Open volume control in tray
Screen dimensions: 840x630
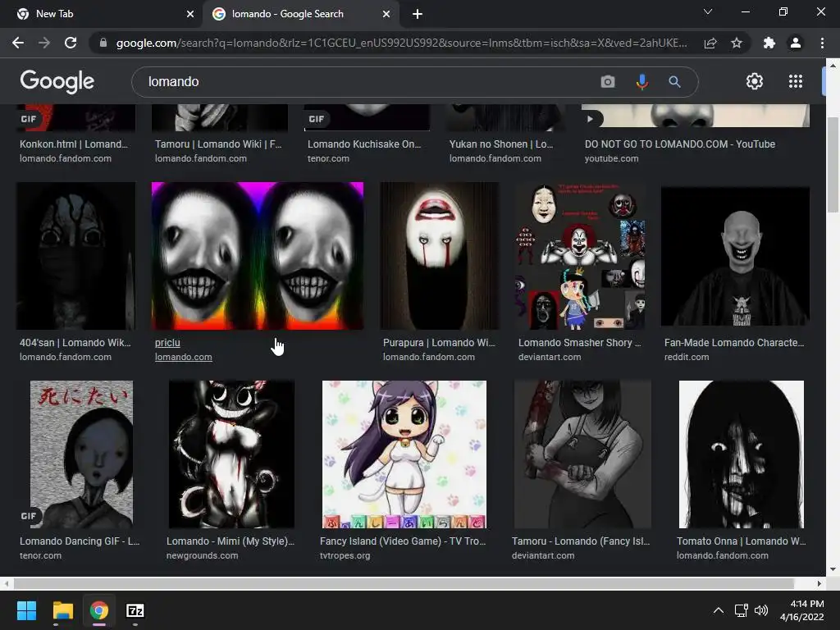click(760, 610)
